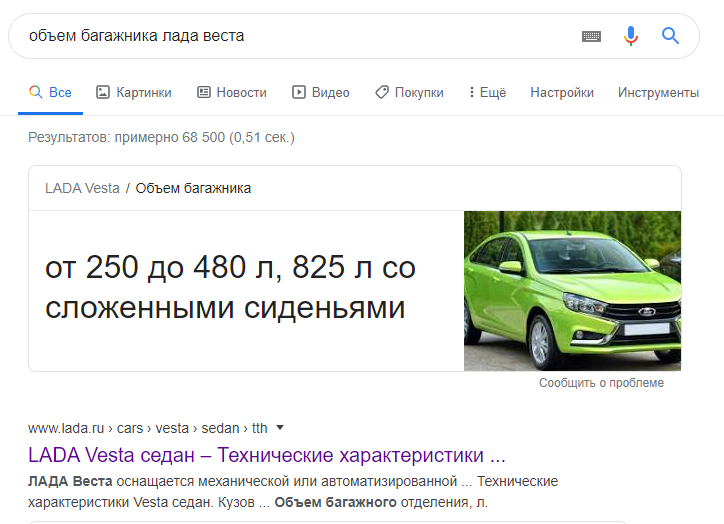
Task: Select the Все results tab
Action: tap(51, 92)
